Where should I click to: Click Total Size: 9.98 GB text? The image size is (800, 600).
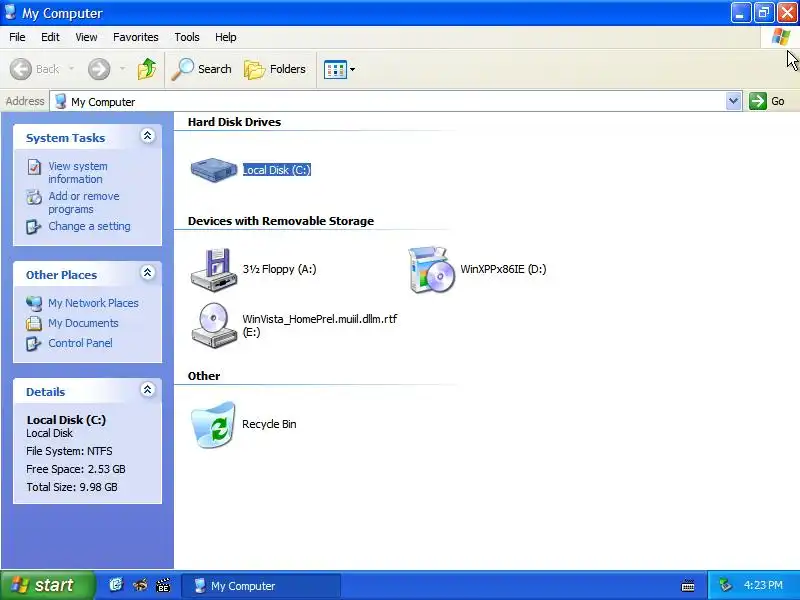72,487
